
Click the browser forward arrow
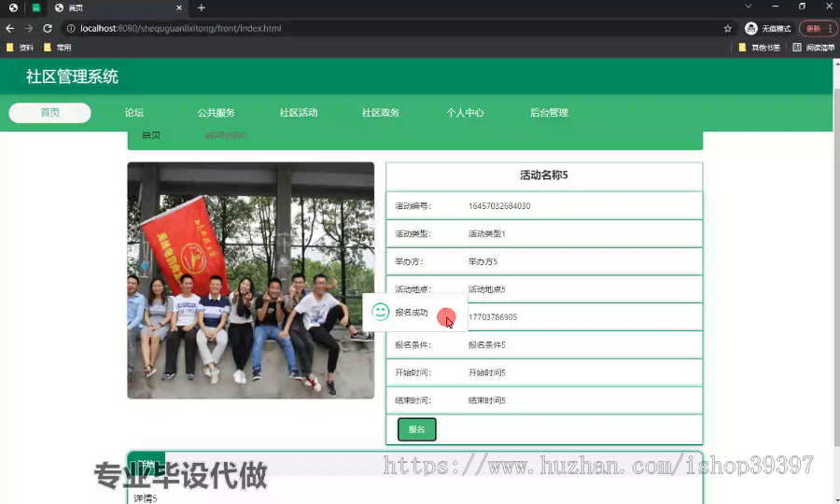click(x=28, y=28)
